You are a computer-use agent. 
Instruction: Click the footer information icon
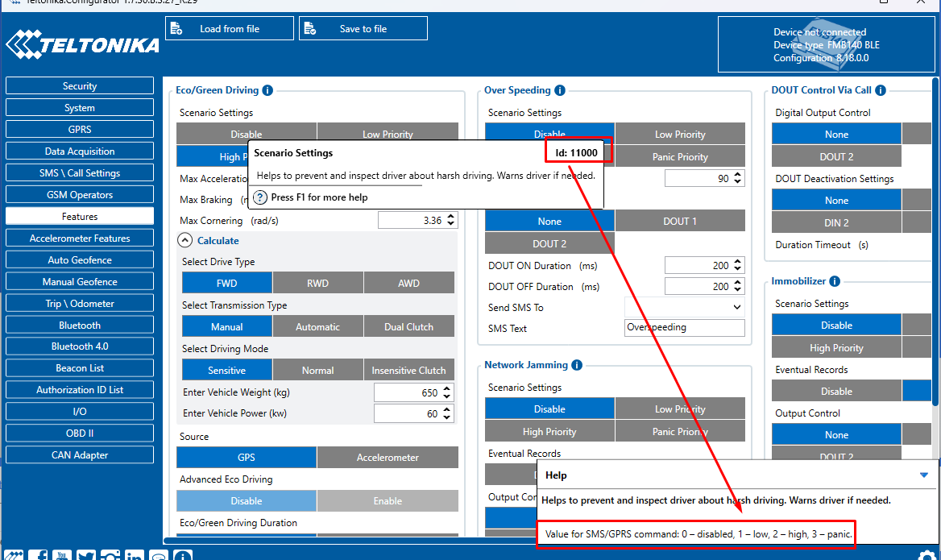(x=182, y=555)
